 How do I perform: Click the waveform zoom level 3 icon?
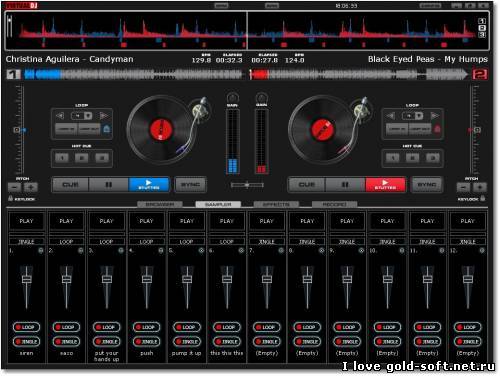tap(482, 35)
